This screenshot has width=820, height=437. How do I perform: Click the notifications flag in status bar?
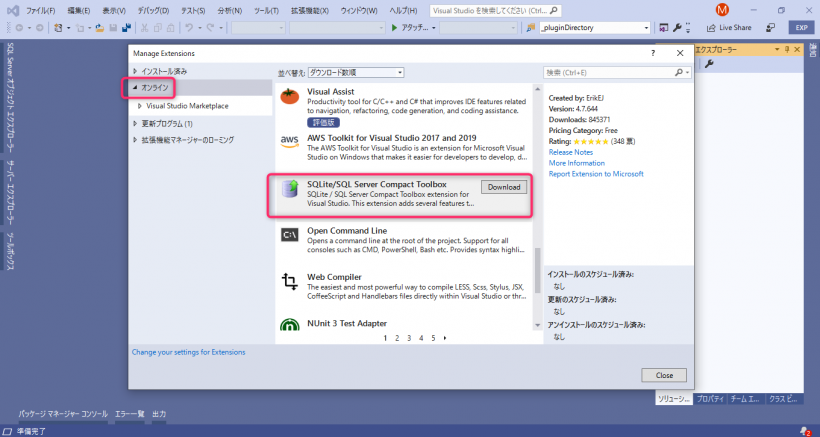805,431
